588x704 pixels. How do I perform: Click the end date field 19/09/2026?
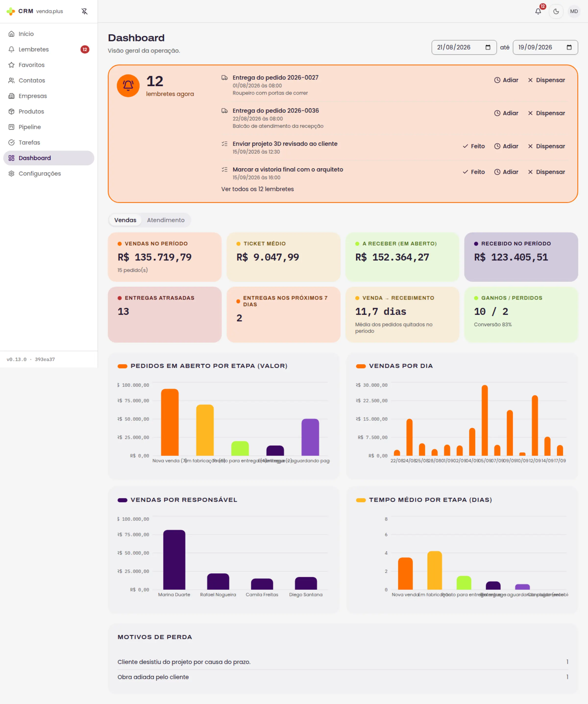tap(545, 47)
